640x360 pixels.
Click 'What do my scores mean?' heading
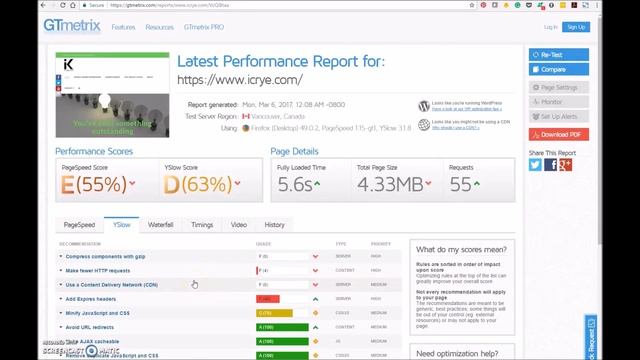pyautogui.click(x=461, y=250)
